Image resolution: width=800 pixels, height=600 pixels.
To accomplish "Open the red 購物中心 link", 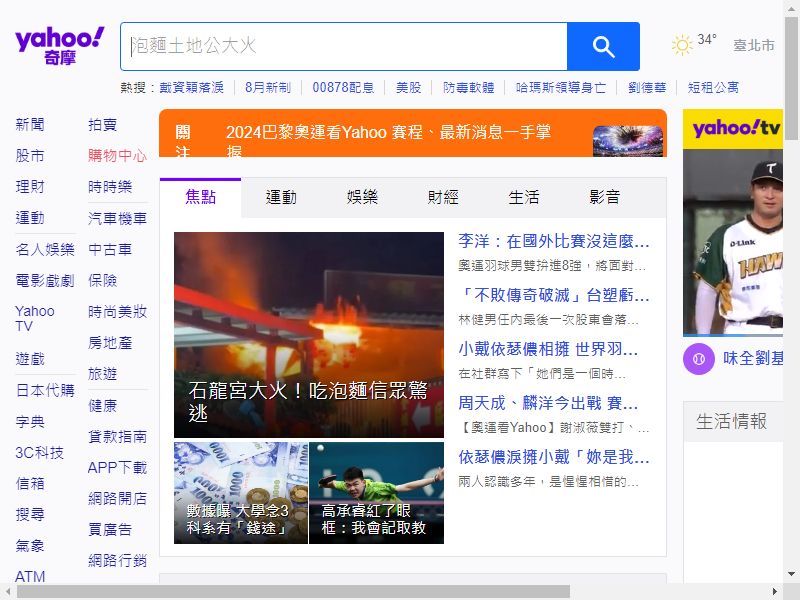I will tap(117, 156).
